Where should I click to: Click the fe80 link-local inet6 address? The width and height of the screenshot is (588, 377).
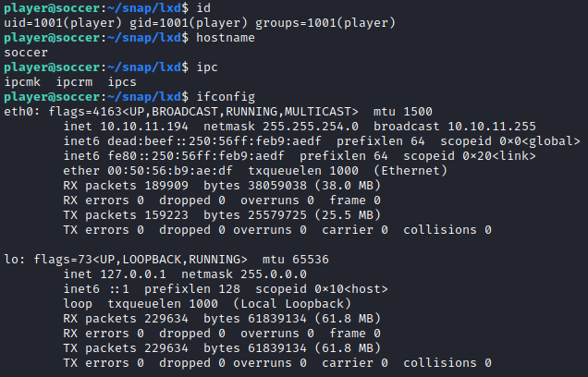[196, 156]
